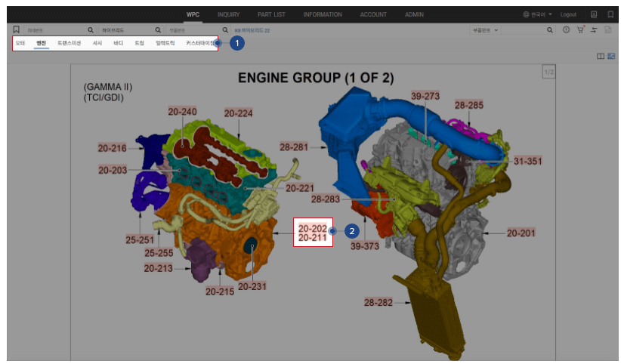Click part callout 39-373
The image size is (621, 364).
click(365, 246)
